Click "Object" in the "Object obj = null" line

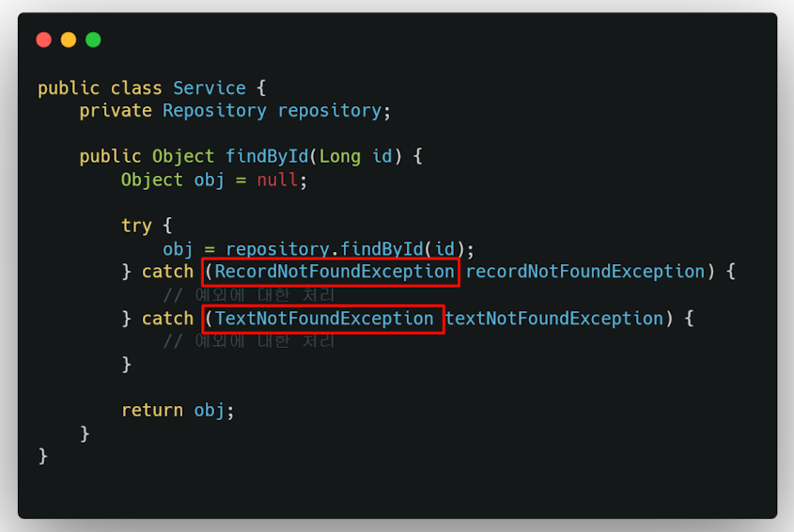point(152,180)
